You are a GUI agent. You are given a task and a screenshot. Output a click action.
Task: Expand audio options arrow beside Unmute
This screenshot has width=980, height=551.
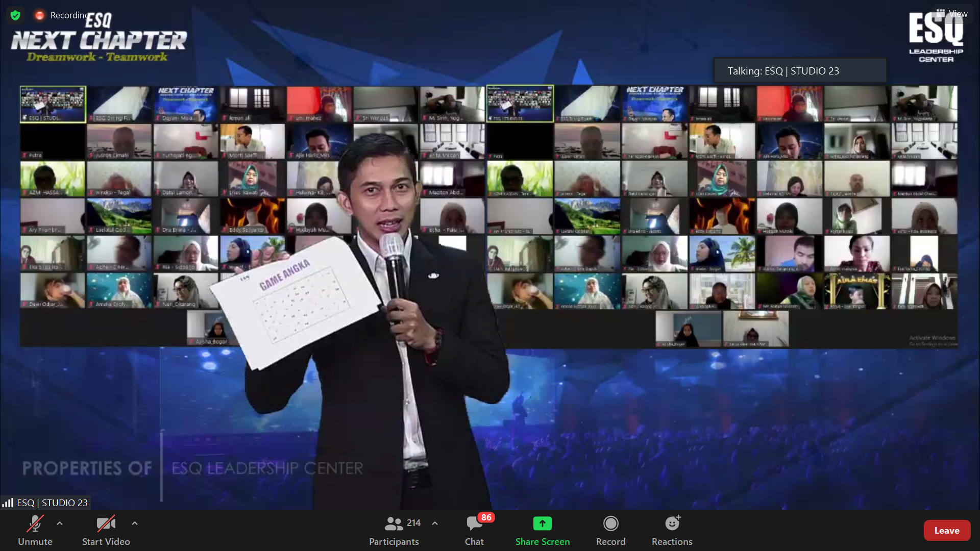60,523
